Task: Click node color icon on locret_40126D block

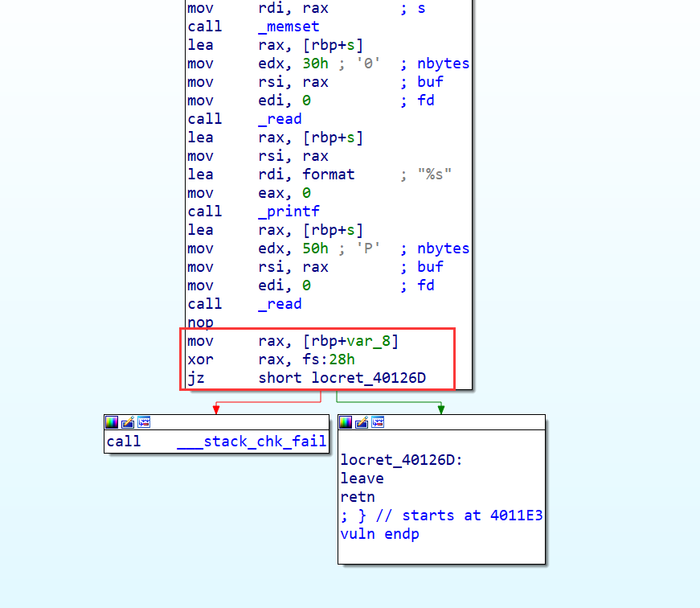Action: point(346,422)
